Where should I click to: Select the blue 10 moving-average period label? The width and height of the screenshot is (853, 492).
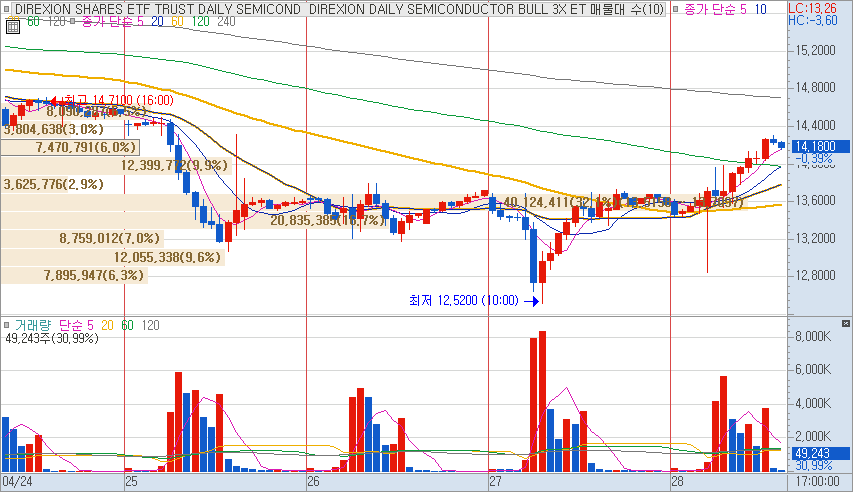click(x=760, y=9)
